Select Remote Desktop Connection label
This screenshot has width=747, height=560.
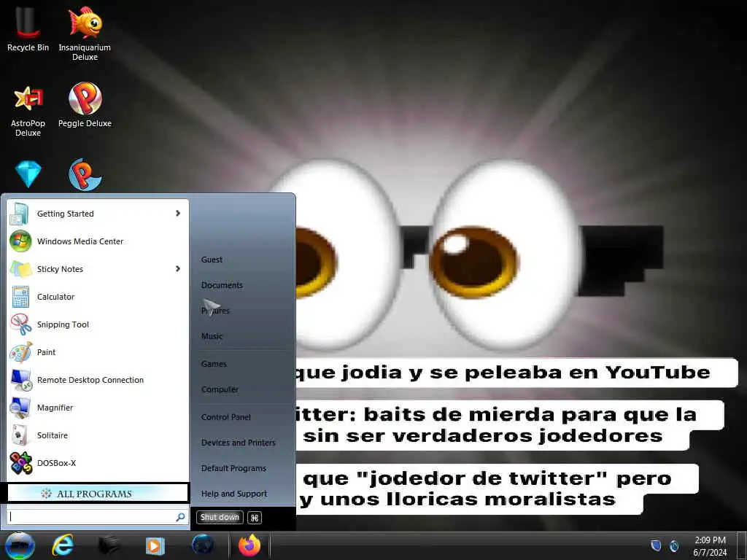[90, 380]
